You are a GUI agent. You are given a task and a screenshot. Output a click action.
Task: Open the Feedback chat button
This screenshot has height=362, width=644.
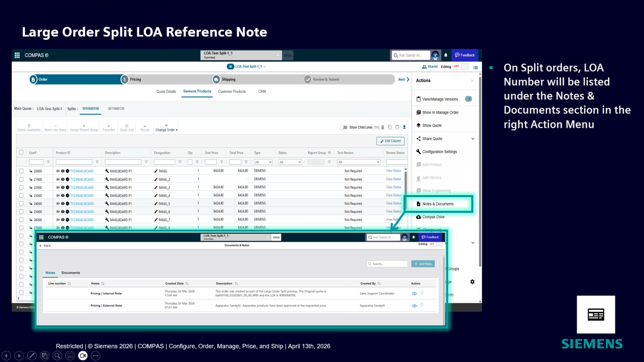point(464,56)
